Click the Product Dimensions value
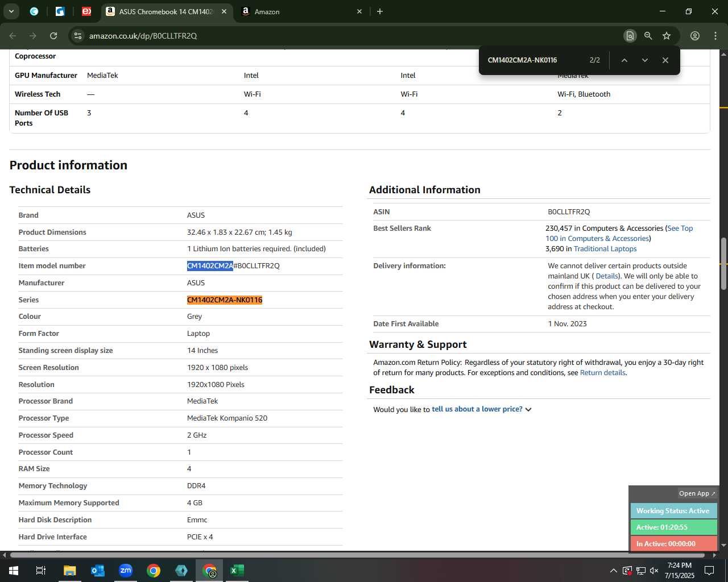 point(239,232)
